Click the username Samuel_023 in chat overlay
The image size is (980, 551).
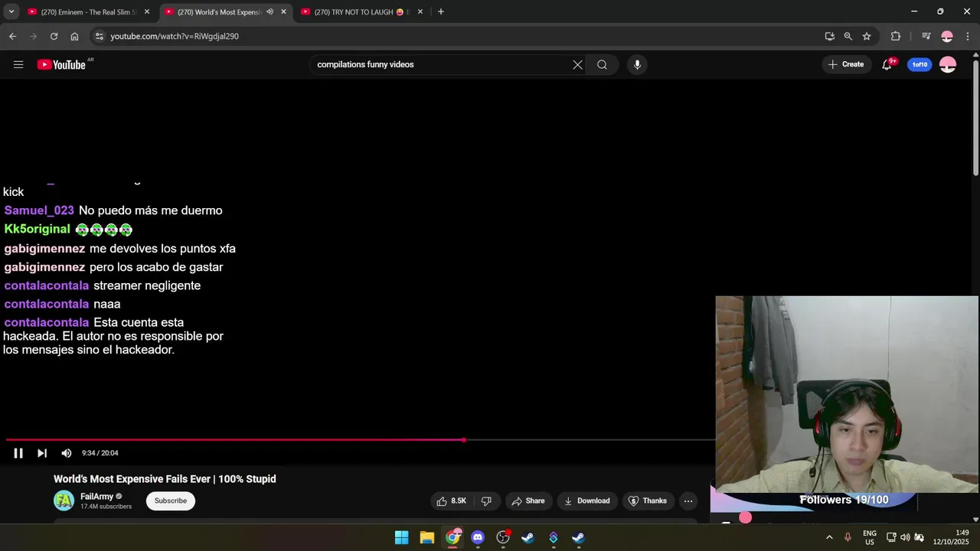[x=39, y=210]
